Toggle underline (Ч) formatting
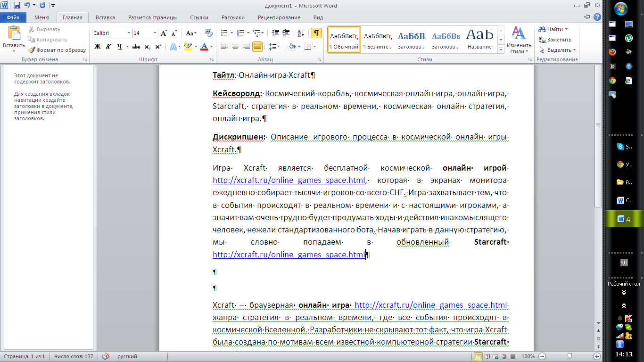Viewport: 644px width, 362px height. click(x=120, y=47)
